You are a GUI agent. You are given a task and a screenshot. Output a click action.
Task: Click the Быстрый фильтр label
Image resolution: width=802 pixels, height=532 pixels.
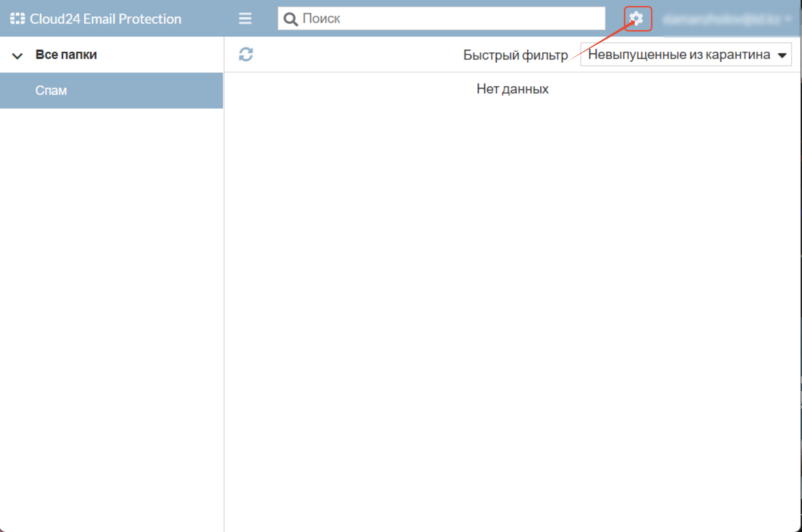515,55
